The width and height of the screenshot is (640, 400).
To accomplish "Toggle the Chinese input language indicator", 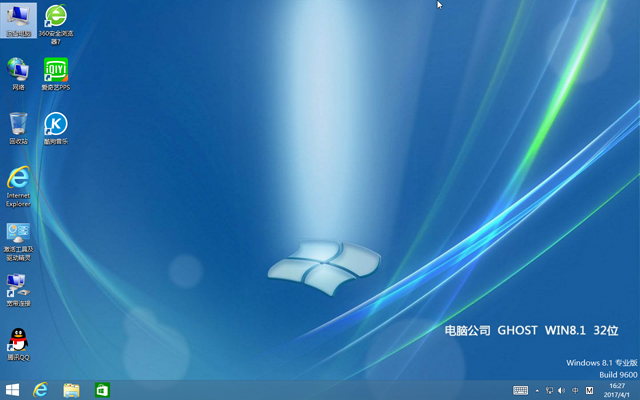I will point(575,390).
